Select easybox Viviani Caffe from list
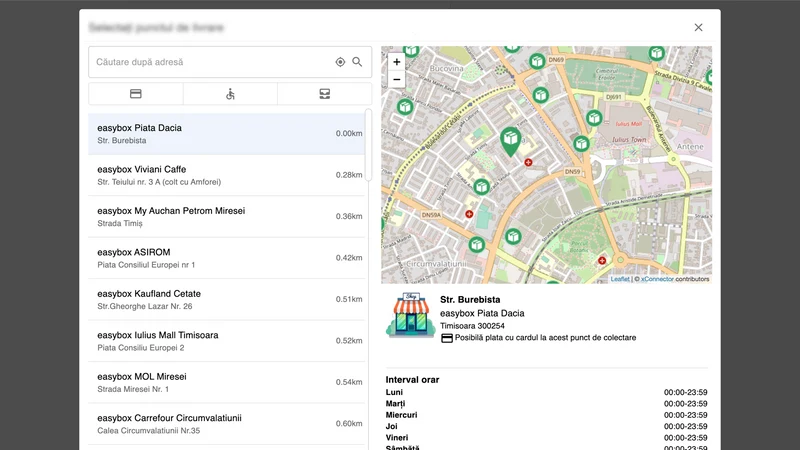 point(227,175)
